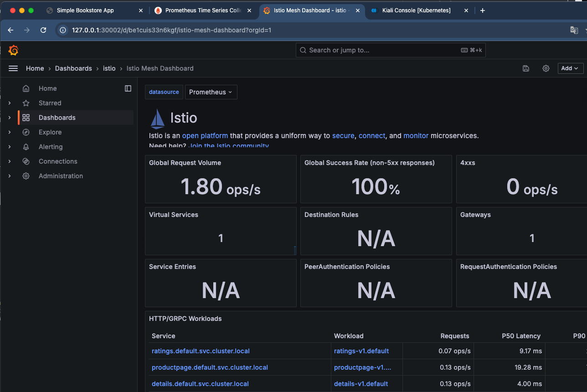The width and height of the screenshot is (587, 392).
Task: Close the Prometheus Time Series tab
Action: (x=249, y=10)
